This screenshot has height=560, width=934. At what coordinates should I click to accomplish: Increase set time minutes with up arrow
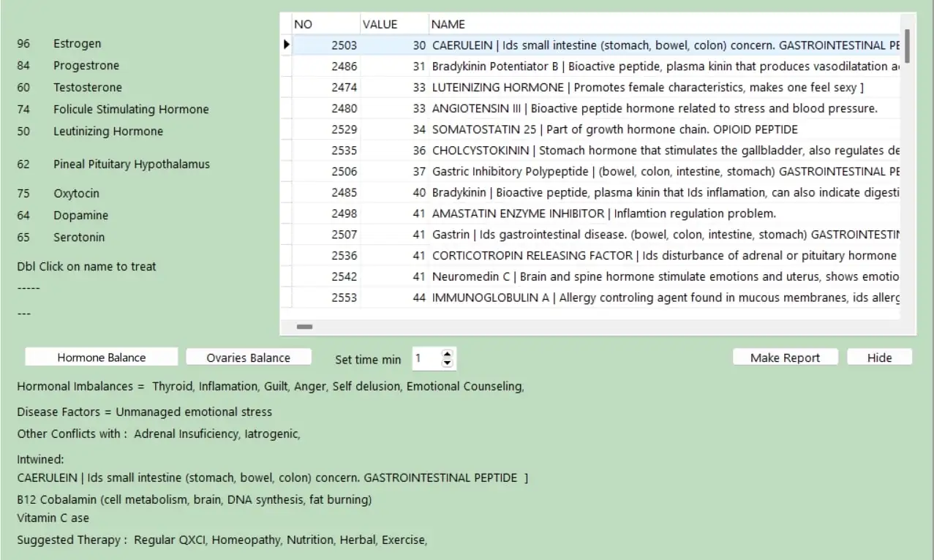[x=448, y=355]
